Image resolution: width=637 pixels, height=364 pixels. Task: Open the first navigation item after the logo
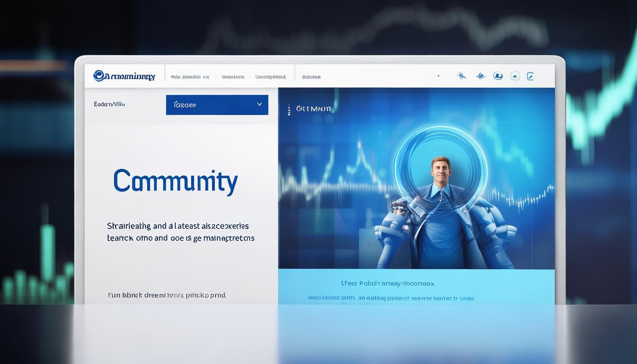(190, 77)
